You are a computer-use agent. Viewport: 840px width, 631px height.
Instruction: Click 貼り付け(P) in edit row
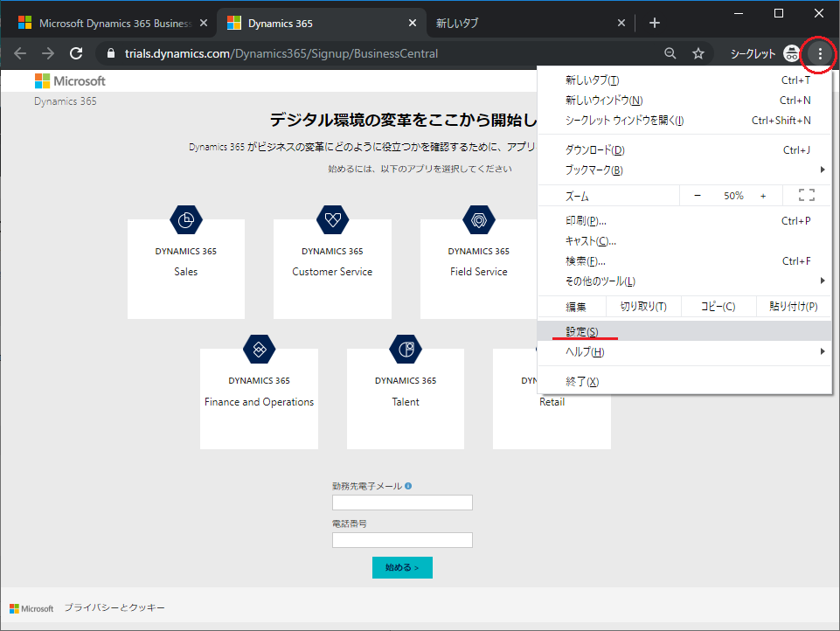click(x=794, y=307)
